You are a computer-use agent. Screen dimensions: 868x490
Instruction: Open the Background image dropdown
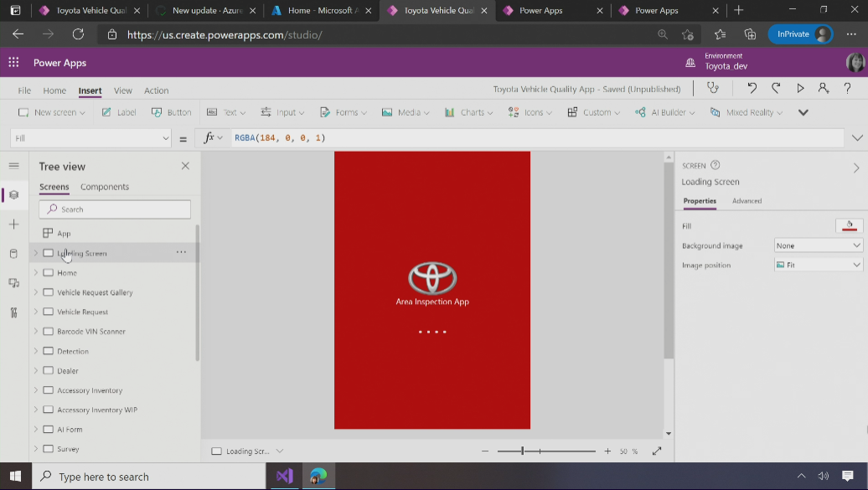tap(818, 245)
